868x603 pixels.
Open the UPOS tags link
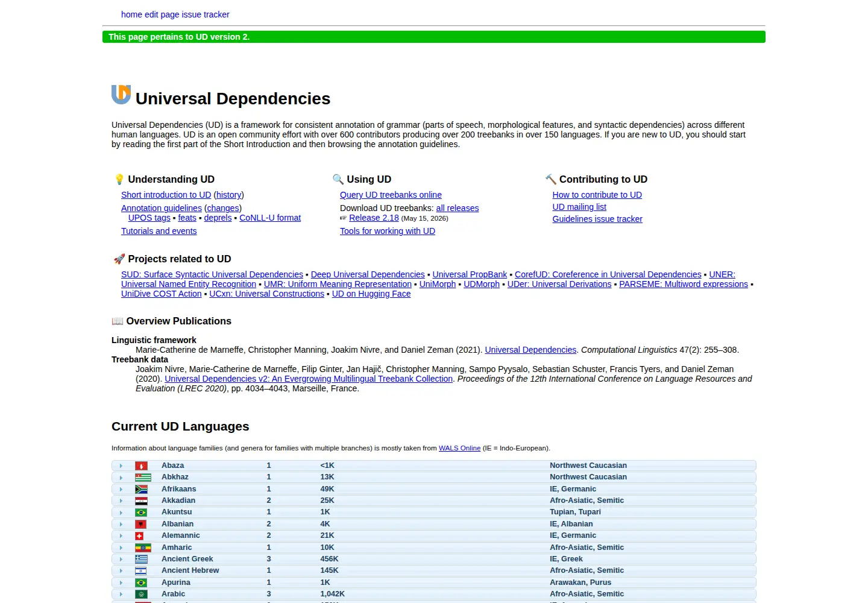click(149, 218)
